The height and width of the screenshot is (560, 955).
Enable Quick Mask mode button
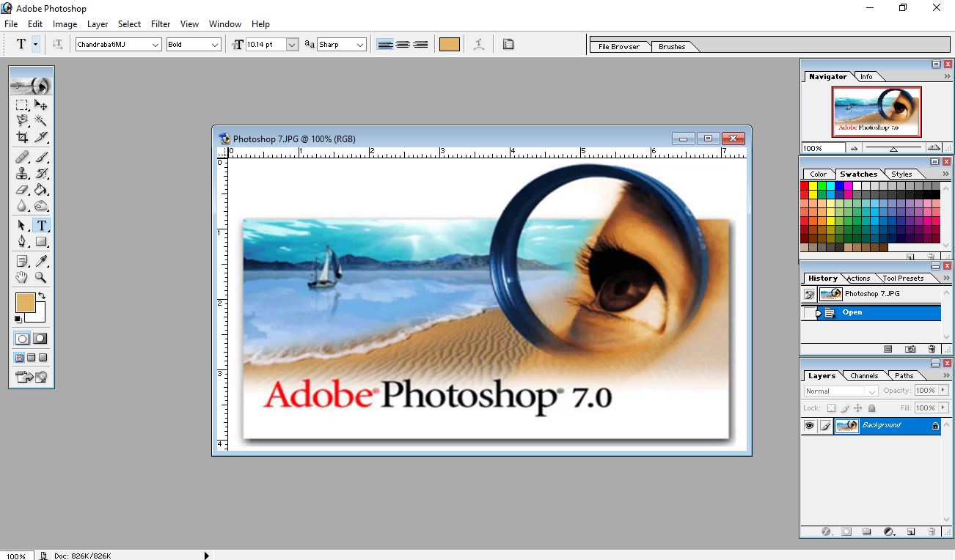click(x=40, y=339)
